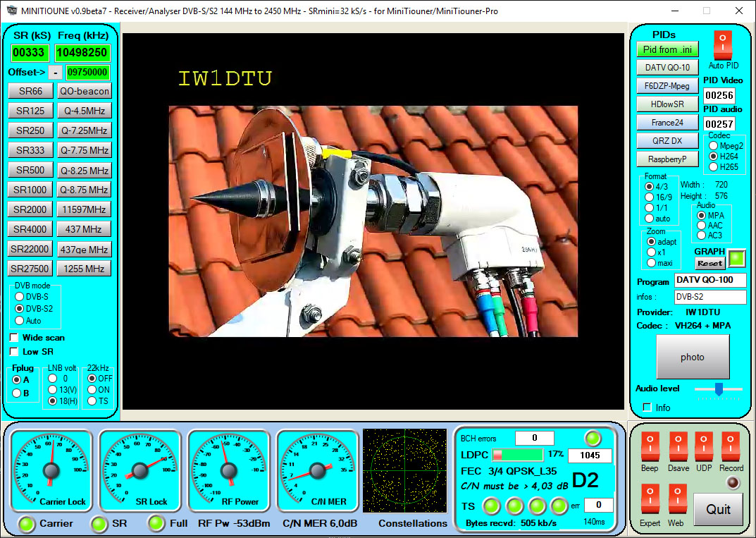Enable the Wide scan checkbox

pos(15,338)
